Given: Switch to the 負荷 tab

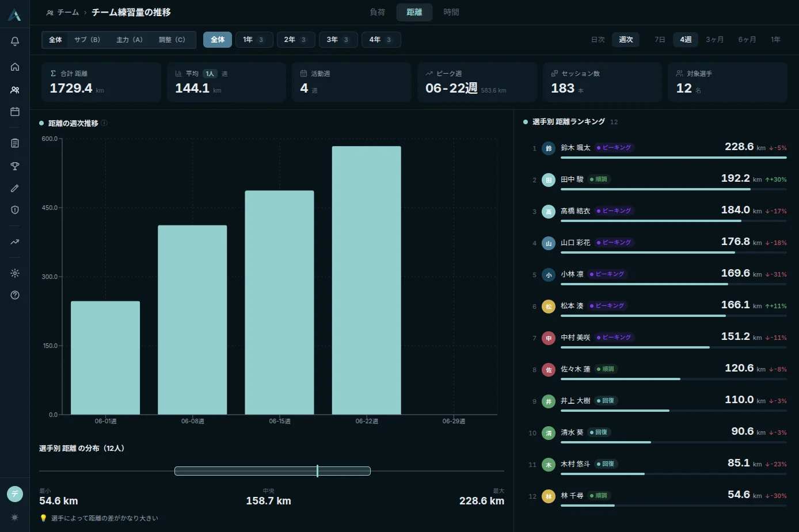Looking at the screenshot, I should 377,12.
